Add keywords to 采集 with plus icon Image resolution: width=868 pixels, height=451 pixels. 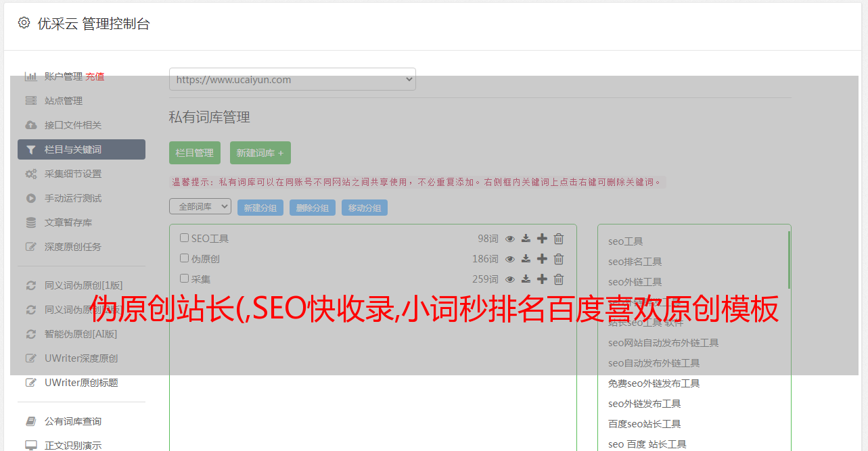click(542, 279)
